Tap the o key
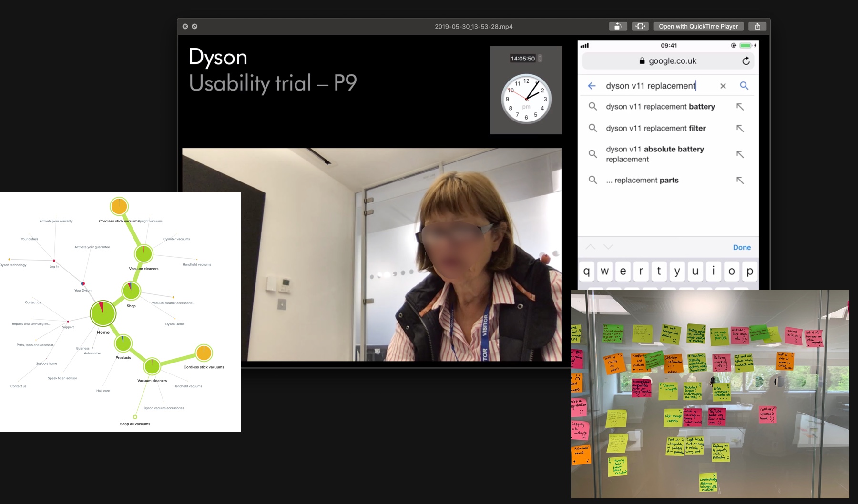Screen dimensions: 858x504 click(x=732, y=272)
